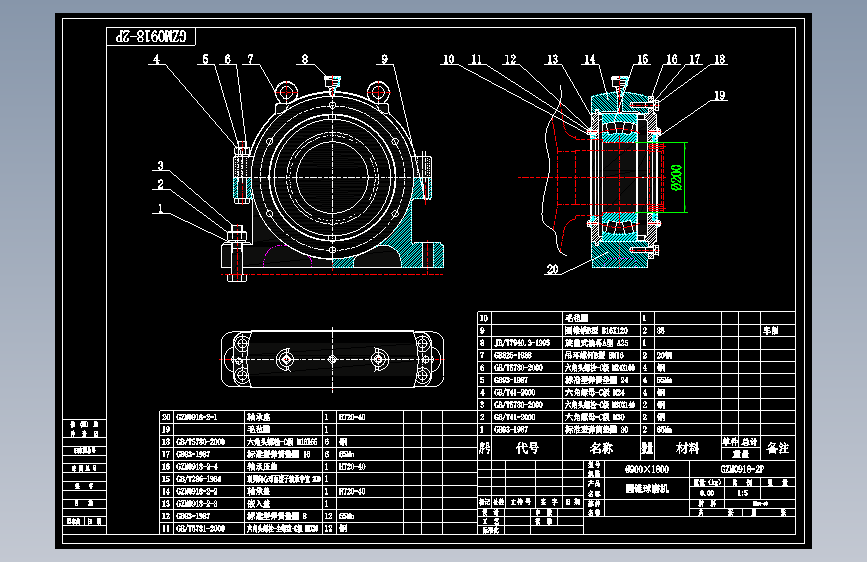Click the GZM0918-2-3 code in row 13
The width and height of the screenshot is (867, 562).
[x=197, y=503]
